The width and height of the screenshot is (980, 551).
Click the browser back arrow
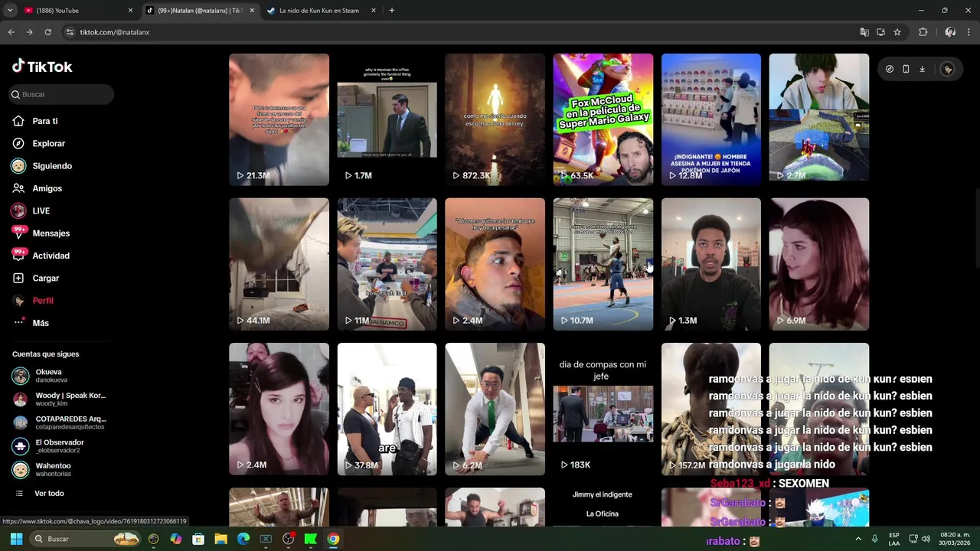11,32
